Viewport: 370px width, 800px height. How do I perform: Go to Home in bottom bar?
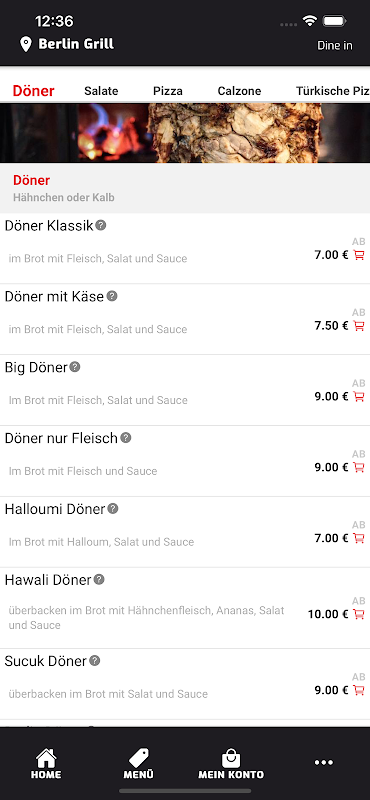click(x=46, y=764)
